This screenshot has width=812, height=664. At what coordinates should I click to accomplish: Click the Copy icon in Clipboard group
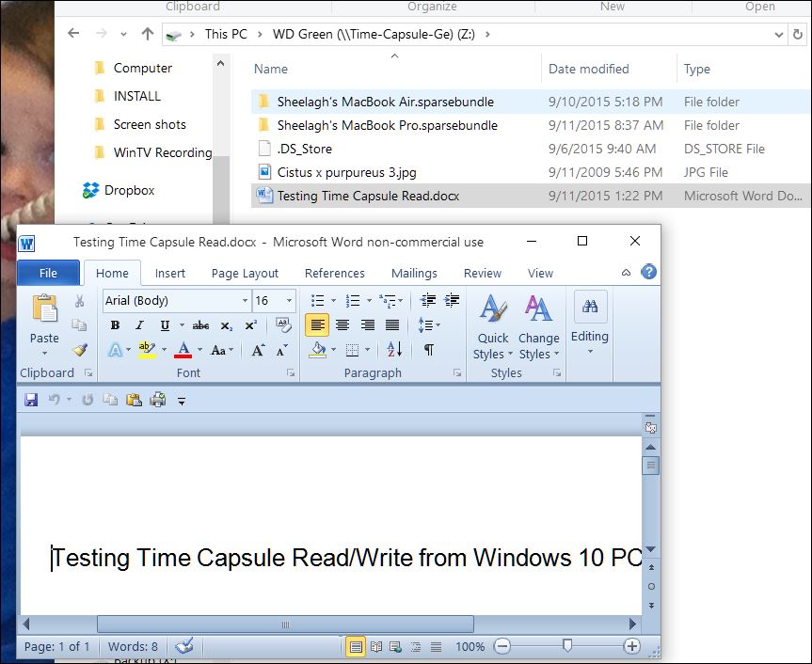[x=79, y=325]
